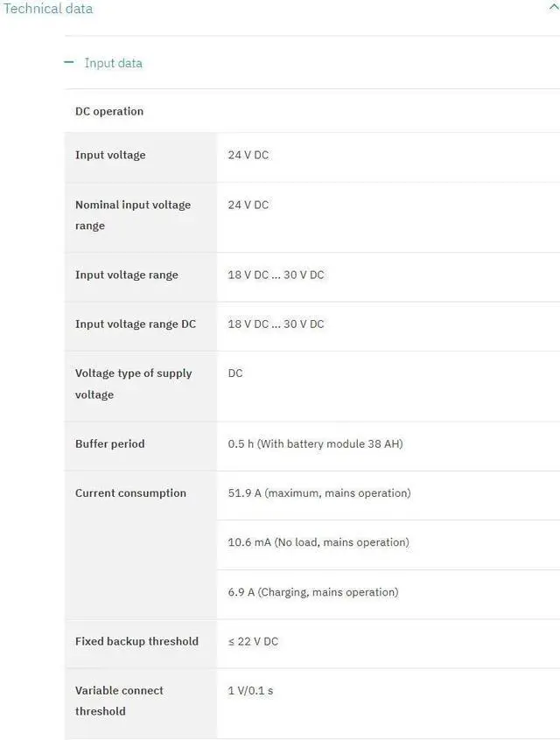Image resolution: width=560 pixels, height=740 pixels.
Task: Collapse the Input data section label
Action: 113,63
